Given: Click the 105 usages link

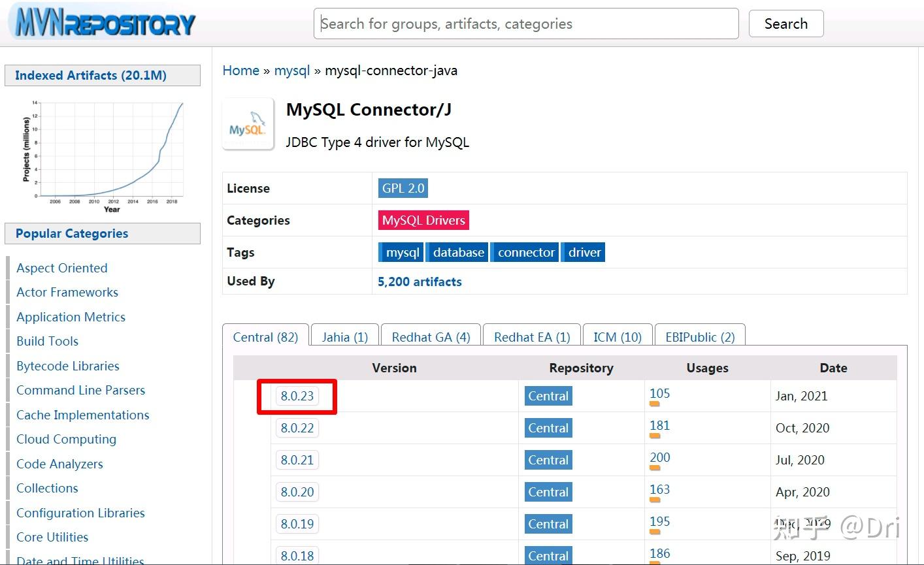Looking at the screenshot, I should pyautogui.click(x=659, y=393).
